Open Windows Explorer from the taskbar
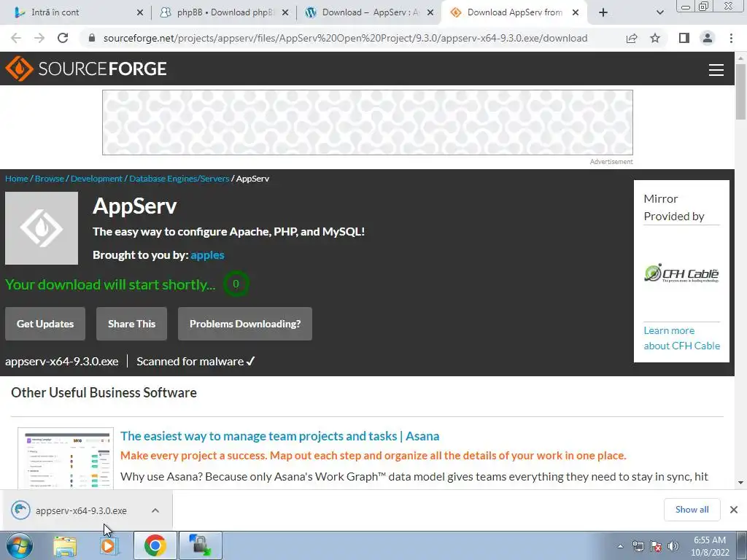This screenshot has width=747, height=560. click(65, 546)
